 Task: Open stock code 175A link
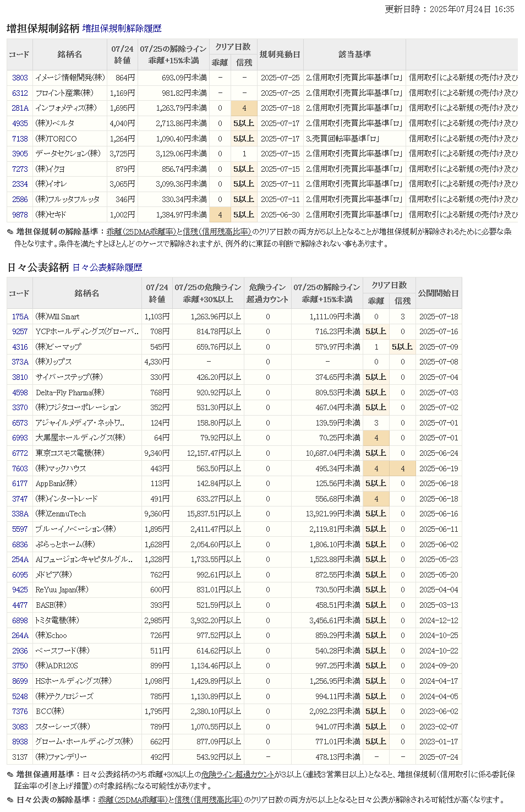pos(20,317)
